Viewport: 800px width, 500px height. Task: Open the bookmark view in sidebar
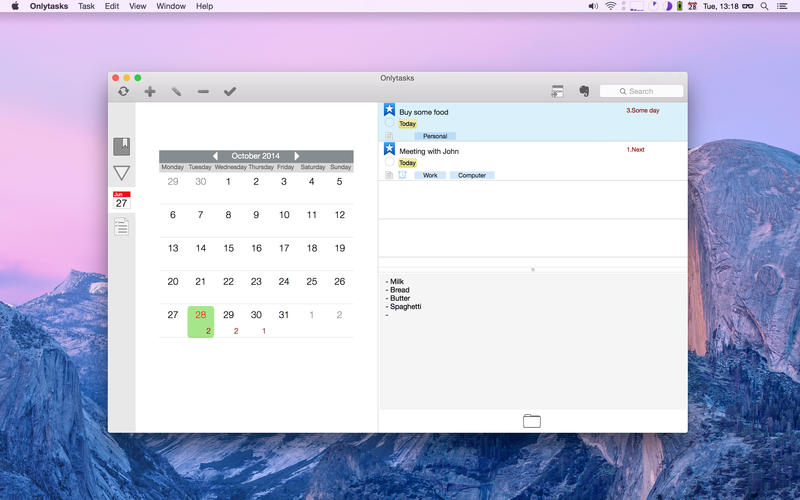click(121, 146)
